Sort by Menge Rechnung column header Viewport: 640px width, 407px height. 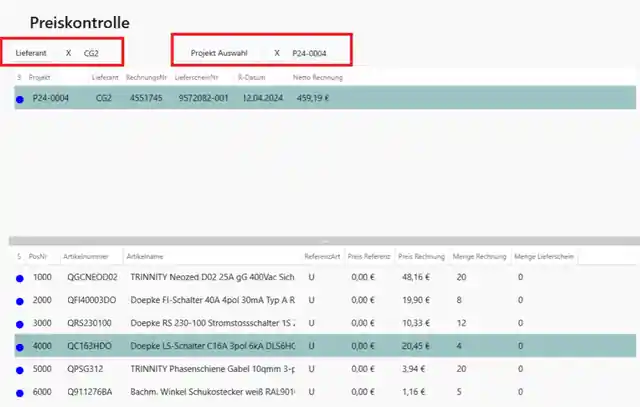click(x=479, y=256)
